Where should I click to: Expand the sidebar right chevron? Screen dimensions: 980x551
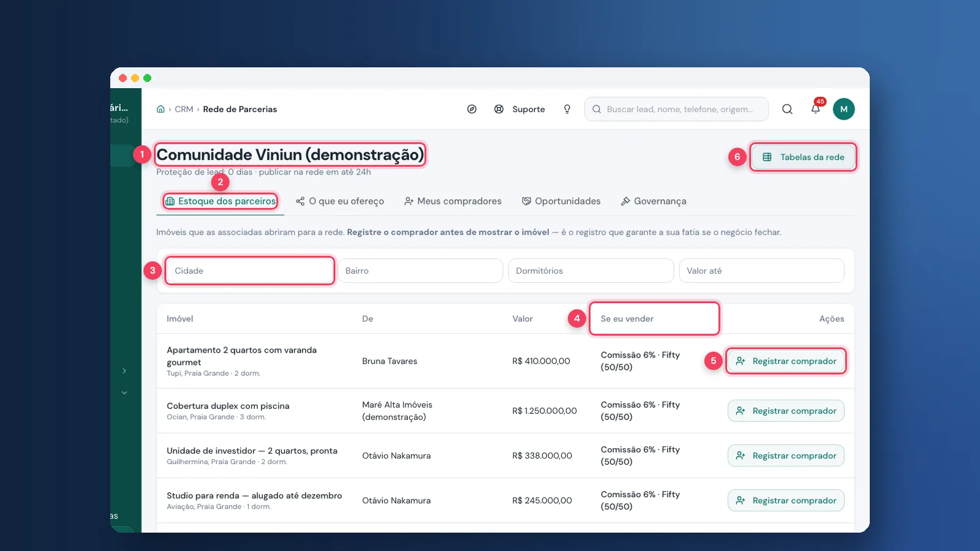tap(124, 370)
